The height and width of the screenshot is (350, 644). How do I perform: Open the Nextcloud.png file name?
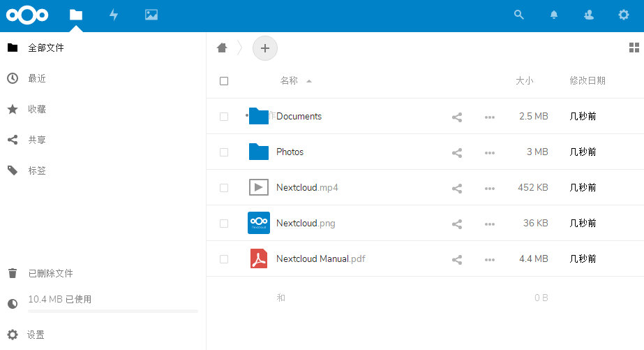pos(306,224)
